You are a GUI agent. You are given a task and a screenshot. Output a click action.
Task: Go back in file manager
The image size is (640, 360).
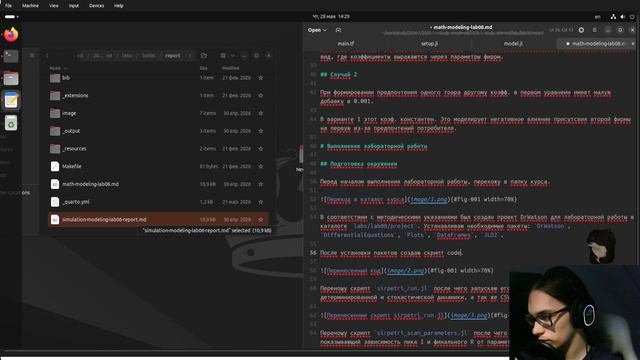47,56
